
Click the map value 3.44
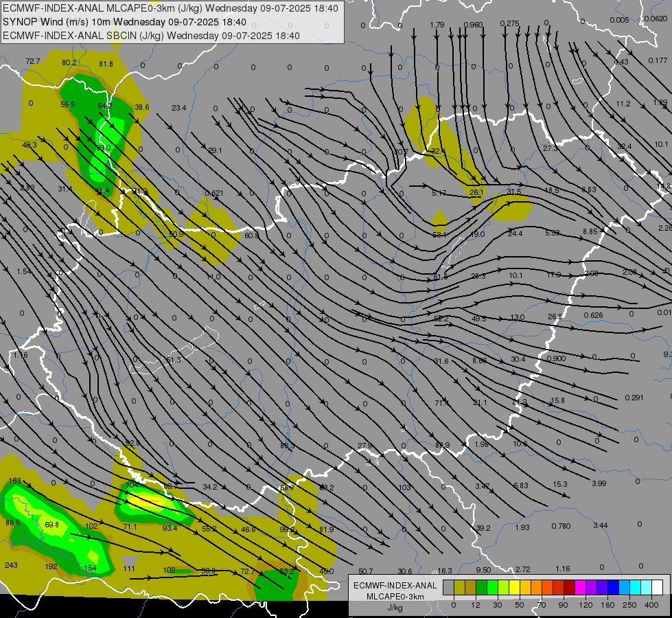tap(601, 525)
